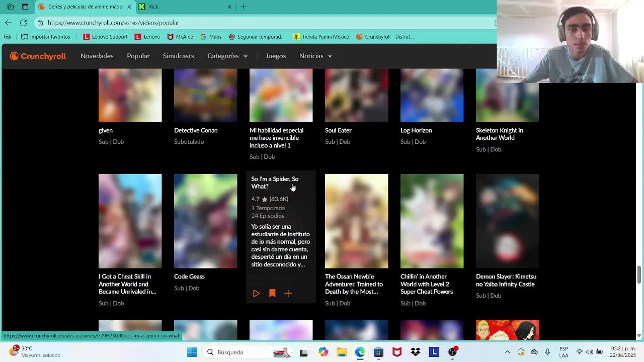Open the favorites bar manager icon
This screenshot has width=644, height=362.
tap(7, 37)
